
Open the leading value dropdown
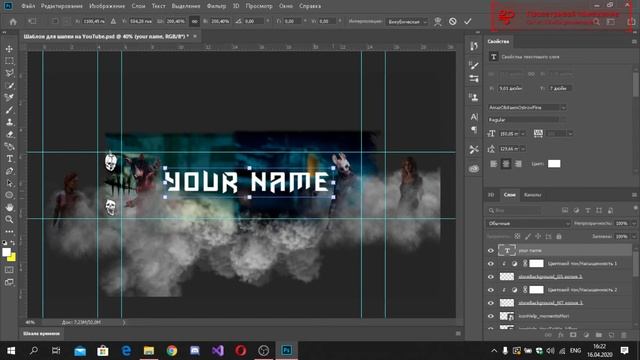[x=523, y=149]
